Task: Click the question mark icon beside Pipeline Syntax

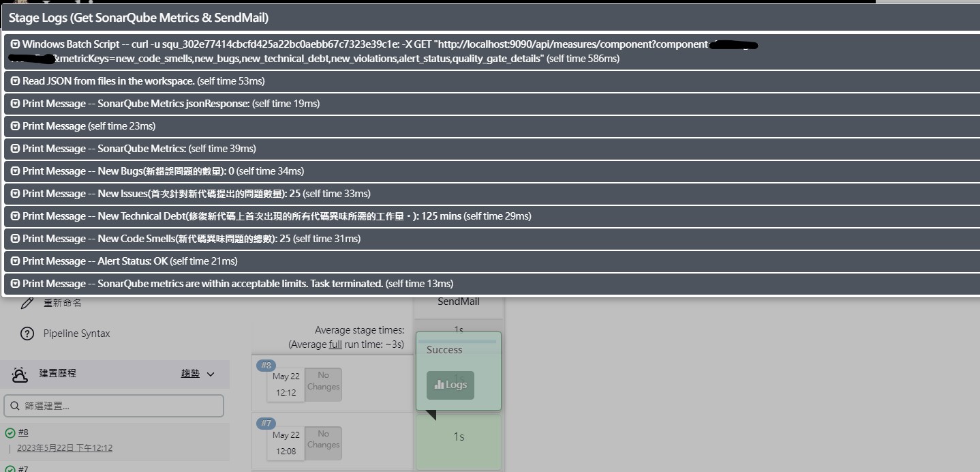Action: point(27,334)
